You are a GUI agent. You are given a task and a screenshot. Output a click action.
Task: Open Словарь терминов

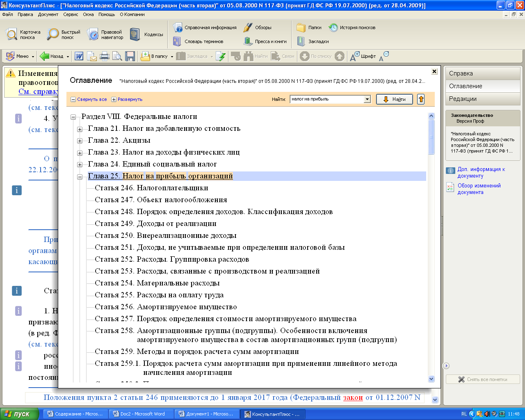[198, 41]
